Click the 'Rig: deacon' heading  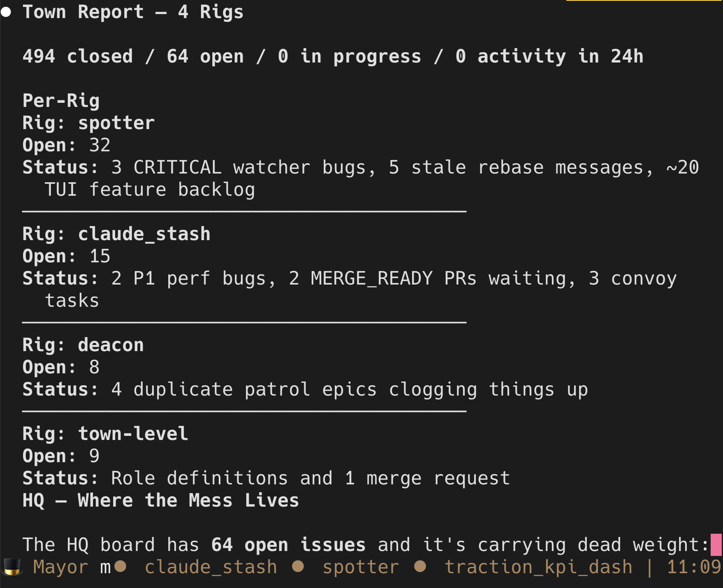83,345
